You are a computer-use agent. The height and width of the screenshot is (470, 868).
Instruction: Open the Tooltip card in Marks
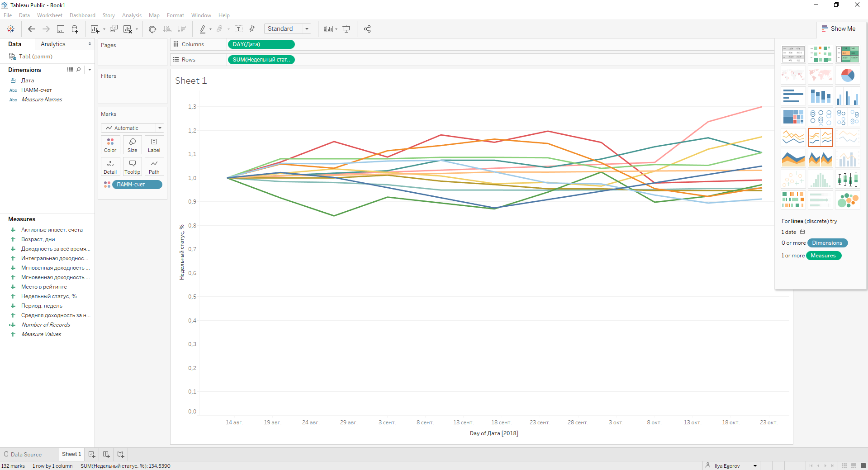click(x=133, y=167)
